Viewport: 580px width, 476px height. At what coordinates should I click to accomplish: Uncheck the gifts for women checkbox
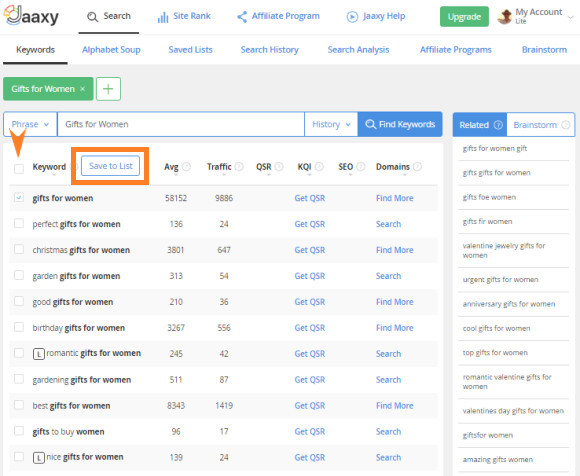pos(19,198)
